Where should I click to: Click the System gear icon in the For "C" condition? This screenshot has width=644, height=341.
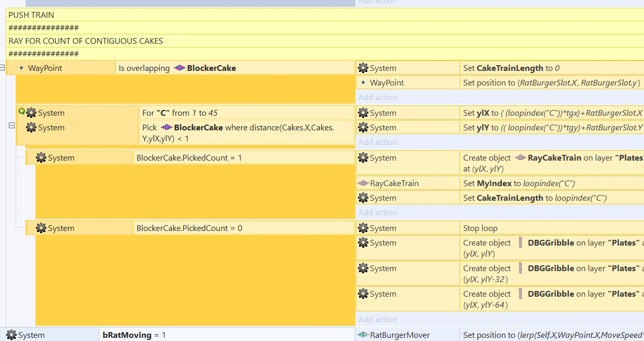point(31,113)
